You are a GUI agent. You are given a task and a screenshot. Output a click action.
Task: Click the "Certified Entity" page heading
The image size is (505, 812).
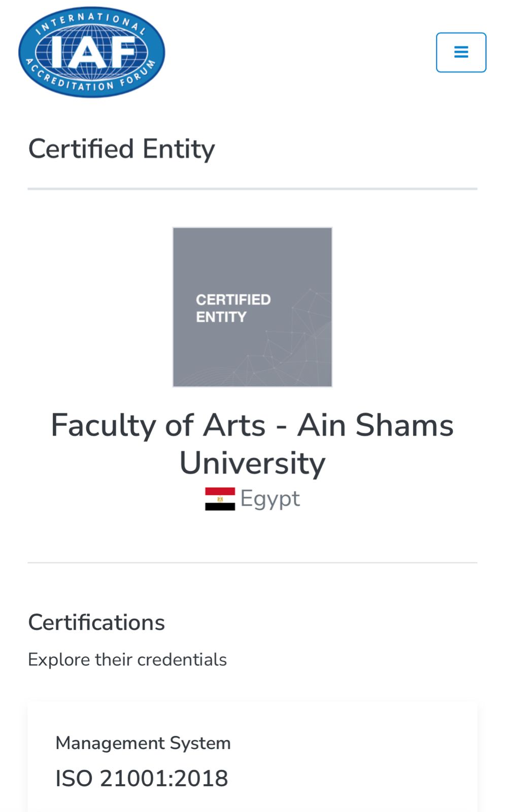[x=121, y=149]
